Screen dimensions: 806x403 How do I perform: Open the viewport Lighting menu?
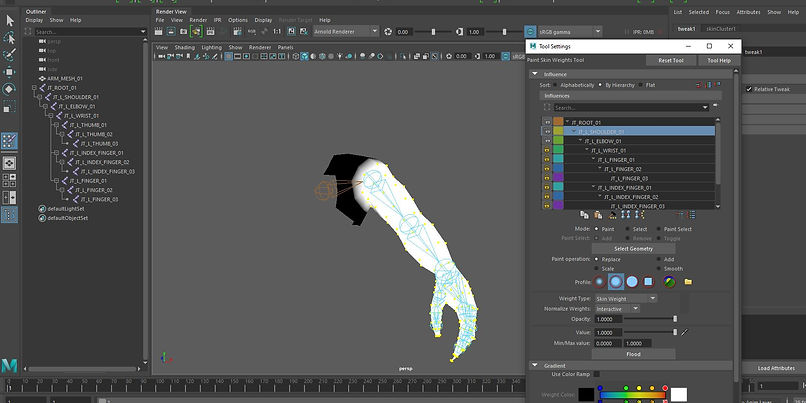pos(211,47)
